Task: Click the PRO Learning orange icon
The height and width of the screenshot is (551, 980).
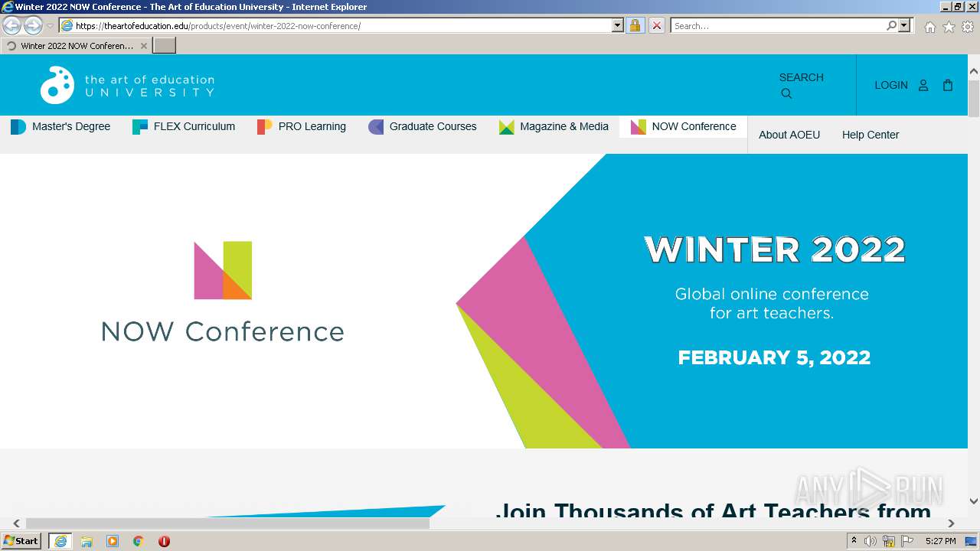Action: click(265, 127)
